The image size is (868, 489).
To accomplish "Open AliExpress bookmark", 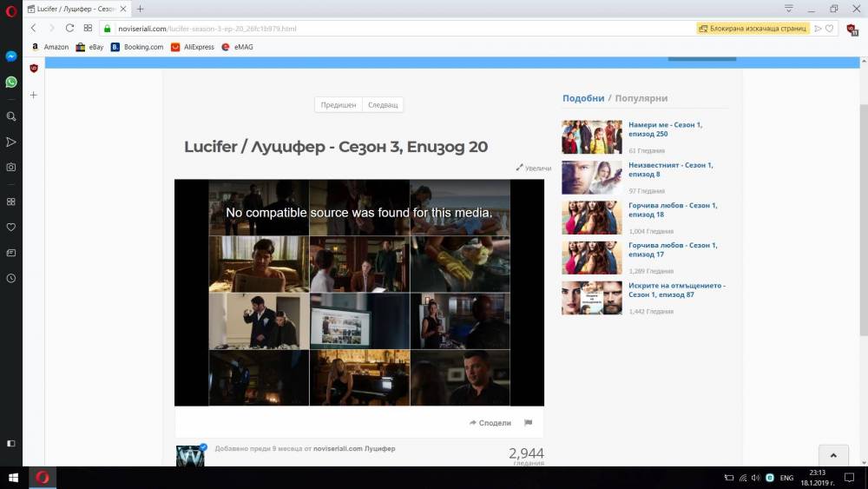I will (x=193, y=47).
